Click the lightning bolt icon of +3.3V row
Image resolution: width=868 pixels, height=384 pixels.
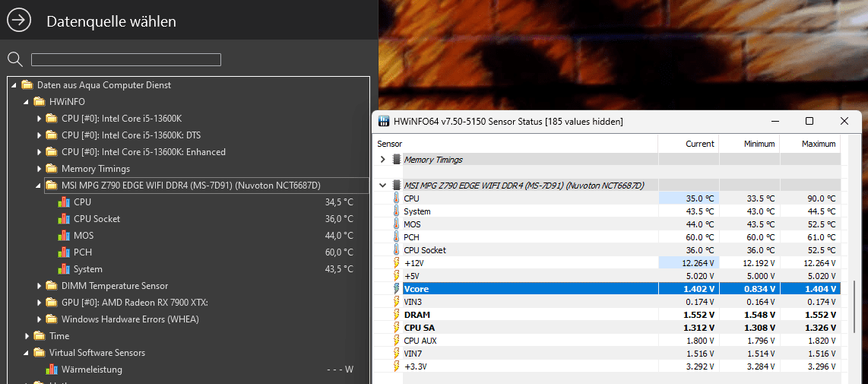[396, 367]
